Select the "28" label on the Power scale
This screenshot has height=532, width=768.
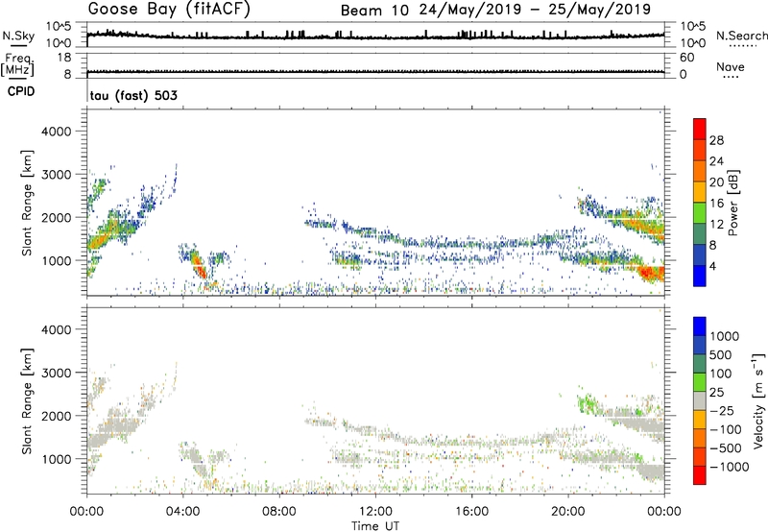click(x=716, y=140)
